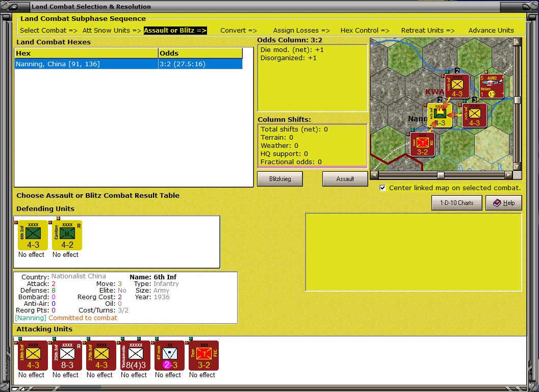Click the A6M2 Reisen aircraft counter on map
539x392 pixels.
click(x=492, y=86)
